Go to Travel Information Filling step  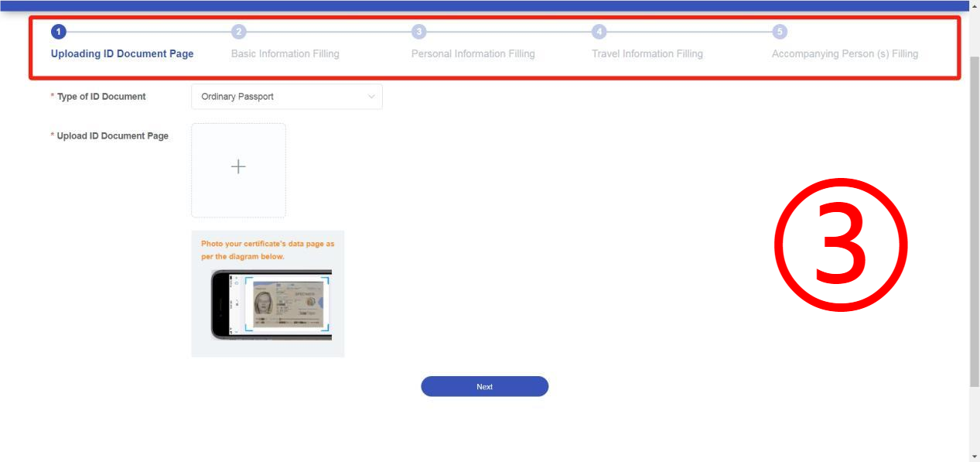coord(647,53)
